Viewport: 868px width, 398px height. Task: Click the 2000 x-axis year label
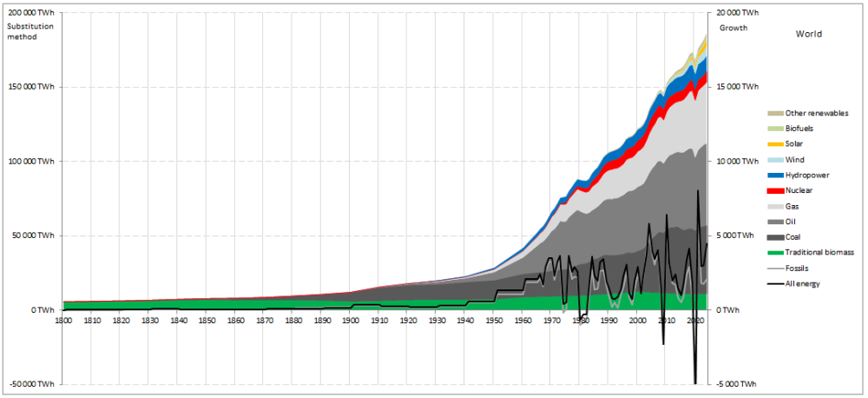637,321
